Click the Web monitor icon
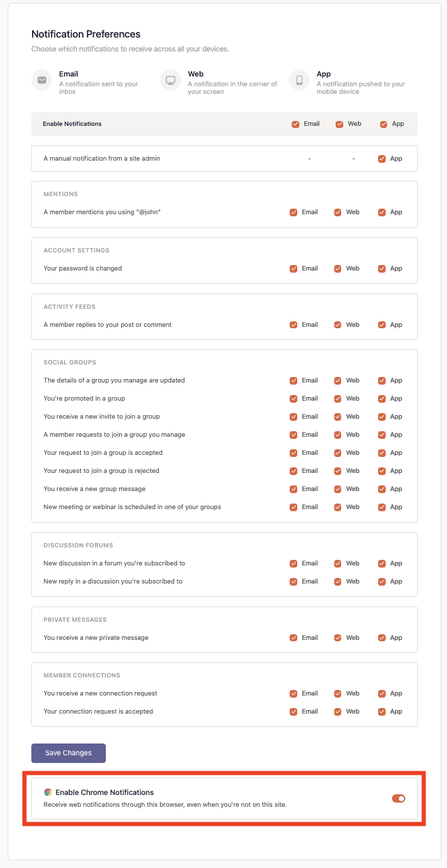Screen dimensions: 447x868 click(171, 80)
